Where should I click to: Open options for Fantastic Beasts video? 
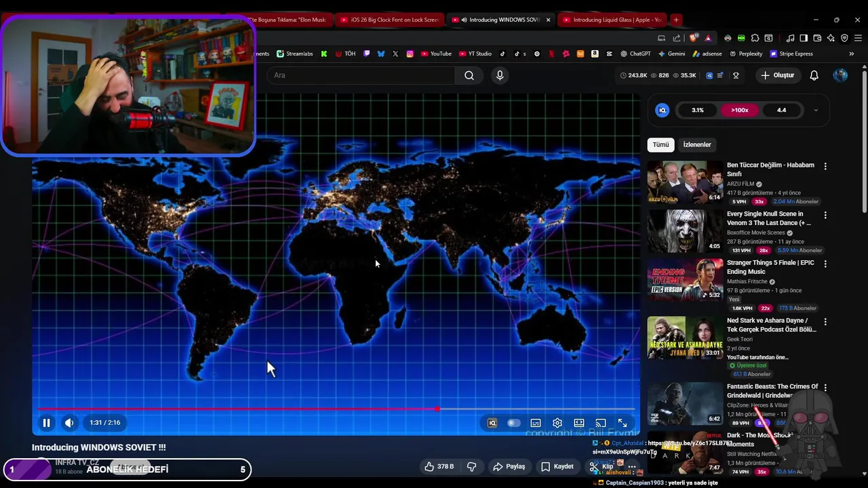825,388
